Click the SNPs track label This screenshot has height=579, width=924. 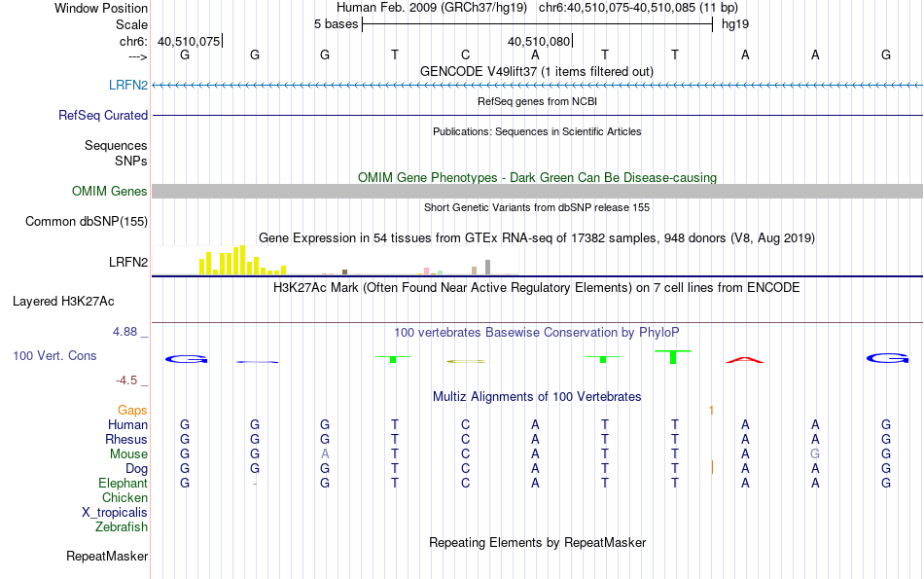[x=131, y=161]
